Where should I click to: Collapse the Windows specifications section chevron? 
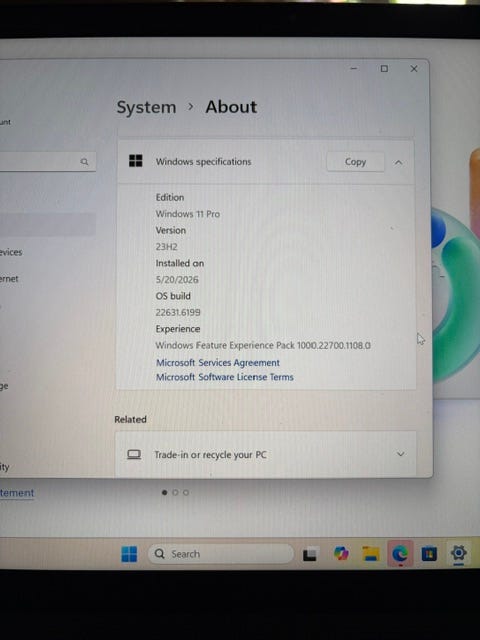coord(398,162)
